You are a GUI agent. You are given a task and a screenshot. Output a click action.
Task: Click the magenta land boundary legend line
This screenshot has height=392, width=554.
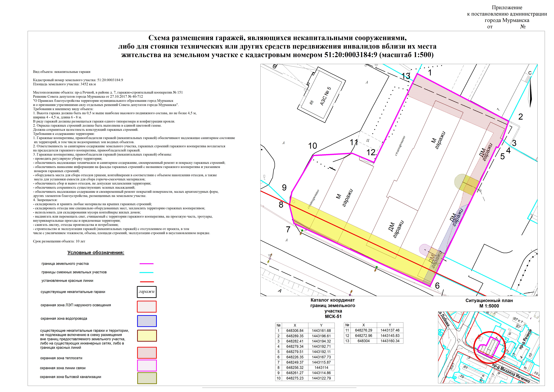pyautogui.click(x=147, y=264)
